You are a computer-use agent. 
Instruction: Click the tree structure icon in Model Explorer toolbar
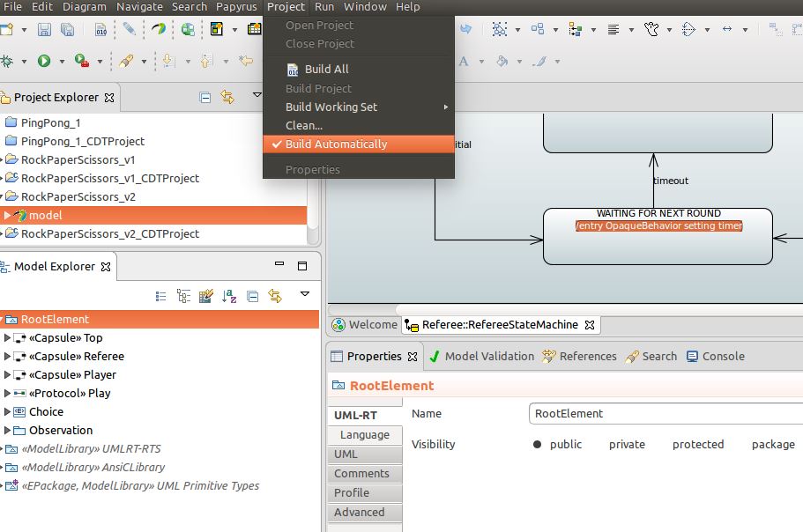pos(183,296)
